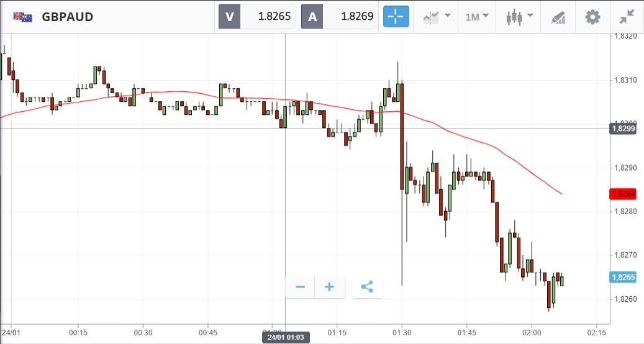Click the 24/01 01:03 crosshair time label
The image size is (644, 344).
click(x=286, y=338)
